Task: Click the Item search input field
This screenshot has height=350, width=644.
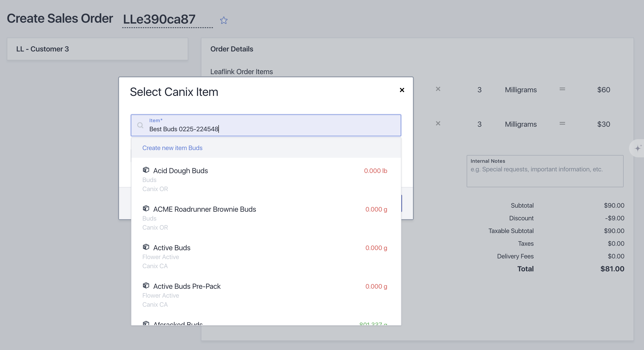Action: [266, 125]
